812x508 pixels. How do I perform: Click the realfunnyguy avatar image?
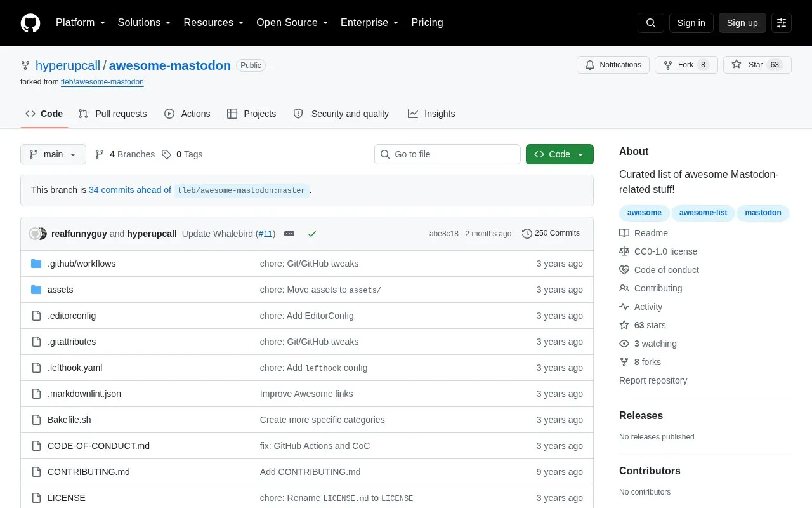coord(35,234)
